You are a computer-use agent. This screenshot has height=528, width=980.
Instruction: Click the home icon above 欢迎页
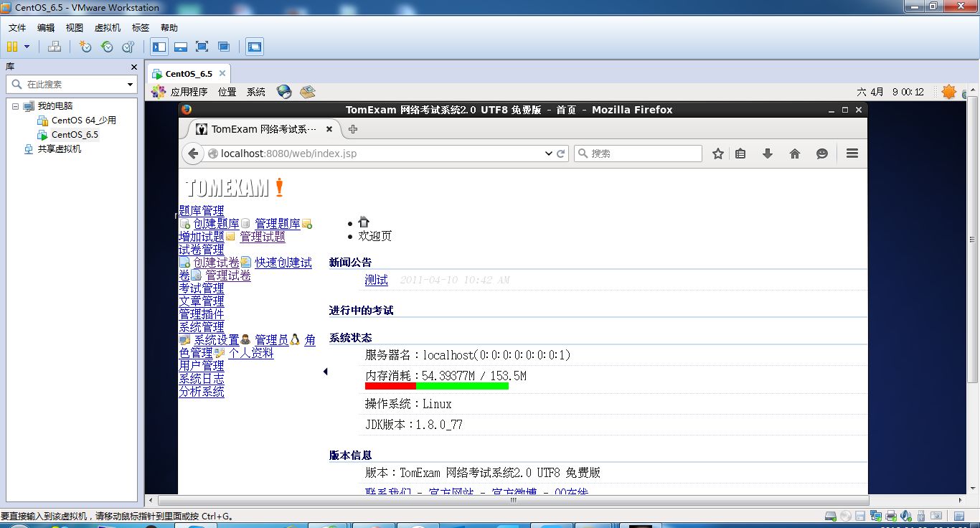(x=364, y=222)
